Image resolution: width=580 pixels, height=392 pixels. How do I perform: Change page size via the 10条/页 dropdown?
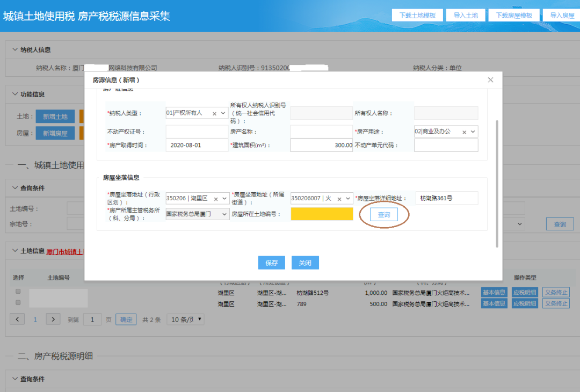point(185,319)
